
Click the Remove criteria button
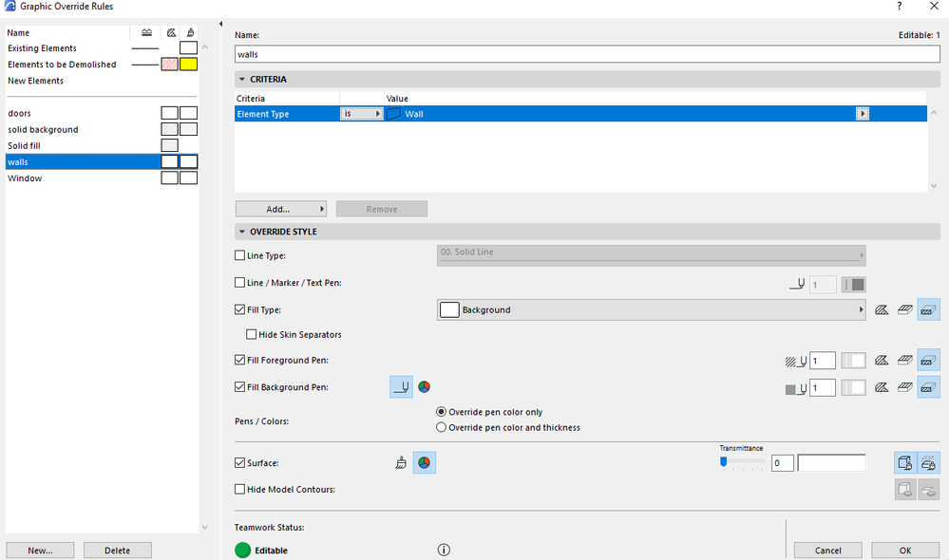pos(382,209)
